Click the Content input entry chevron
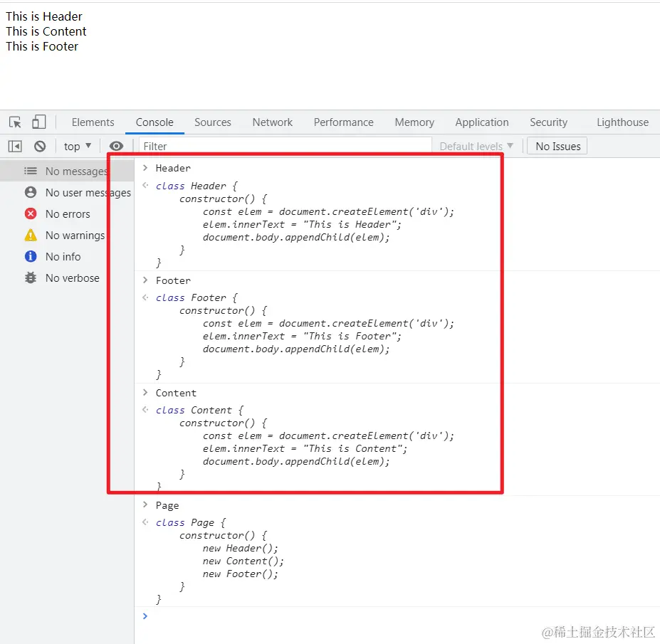Image resolution: width=660 pixels, height=644 pixels. click(x=145, y=393)
